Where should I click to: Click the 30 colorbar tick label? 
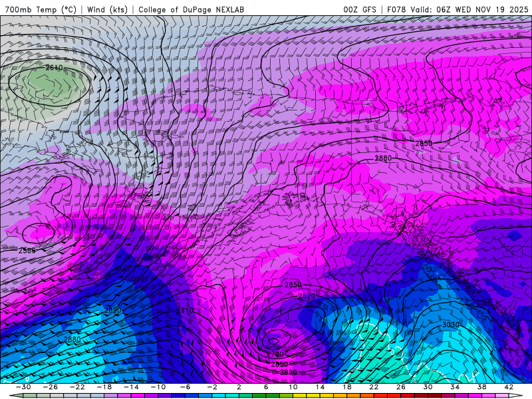point(428,387)
